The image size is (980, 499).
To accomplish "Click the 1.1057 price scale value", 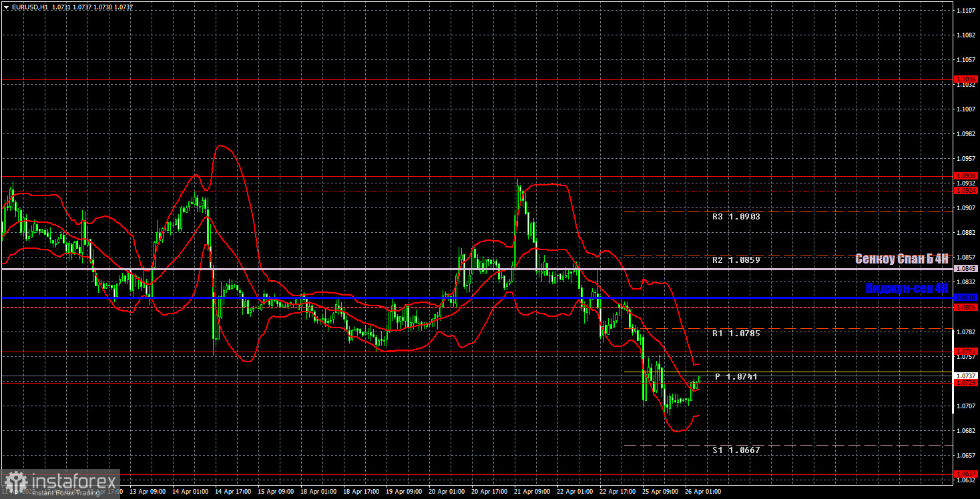I will click(966, 60).
